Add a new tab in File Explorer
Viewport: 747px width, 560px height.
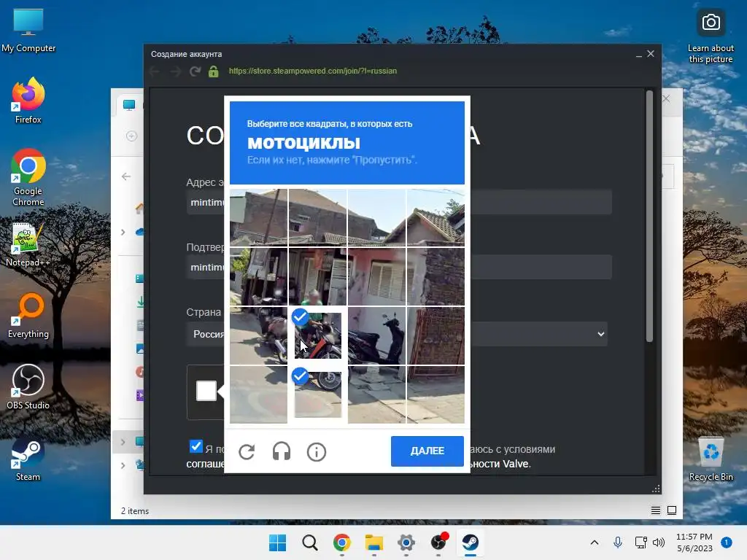[131, 136]
